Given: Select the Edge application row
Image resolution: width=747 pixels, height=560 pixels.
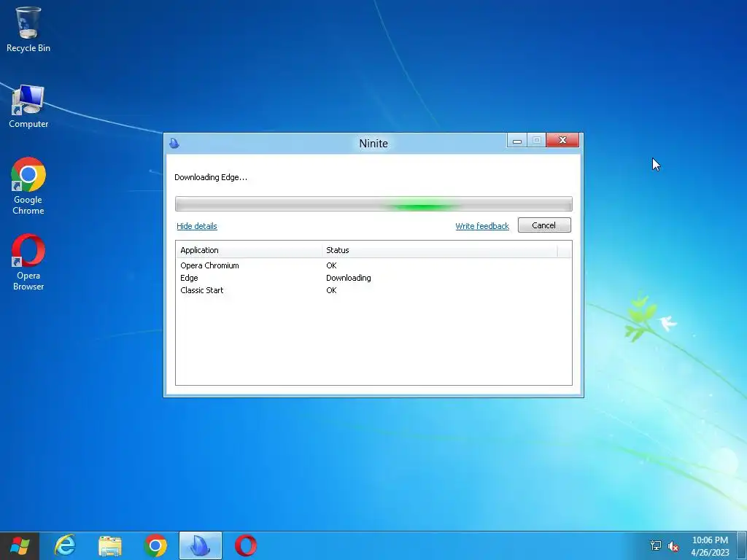Looking at the screenshot, I should [x=373, y=278].
